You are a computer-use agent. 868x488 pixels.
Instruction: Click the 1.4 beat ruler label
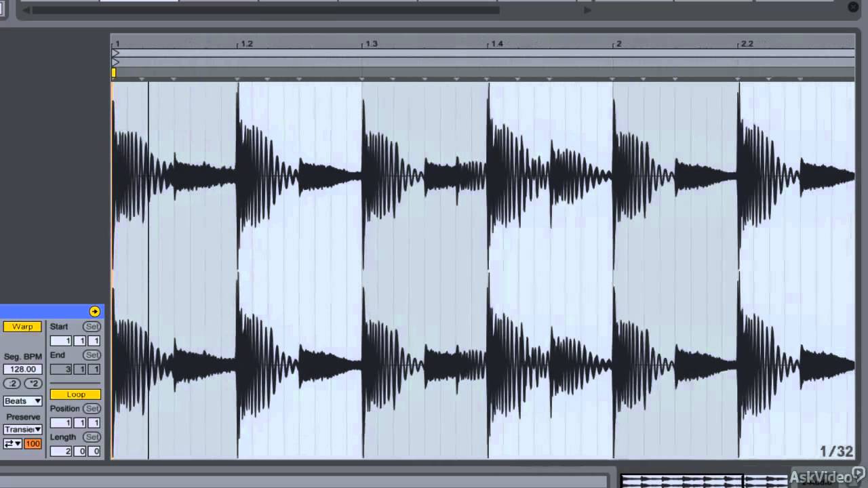click(497, 43)
